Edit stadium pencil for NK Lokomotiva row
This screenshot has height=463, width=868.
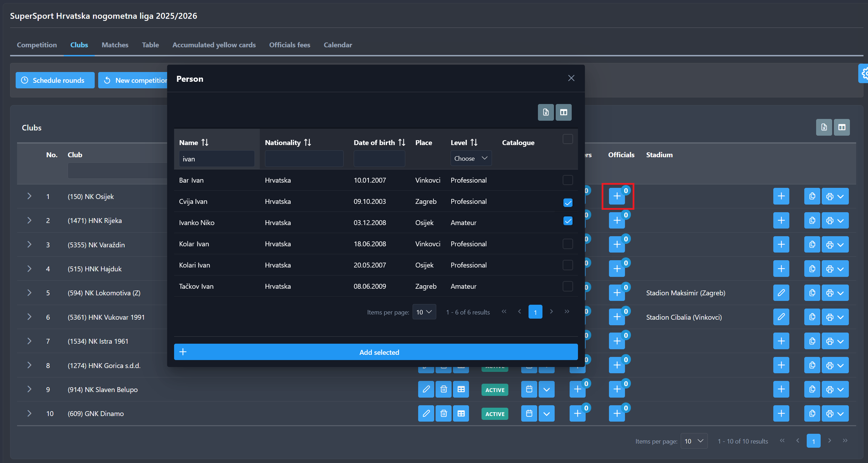pyautogui.click(x=781, y=293)
